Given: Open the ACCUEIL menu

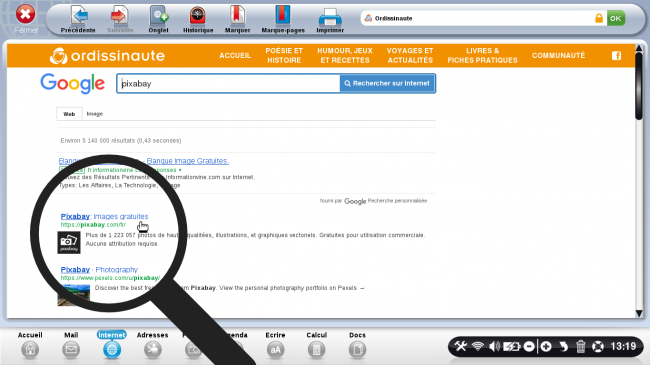Looking at the screenshot, I should pyautogui.click(x=235, y=56).
